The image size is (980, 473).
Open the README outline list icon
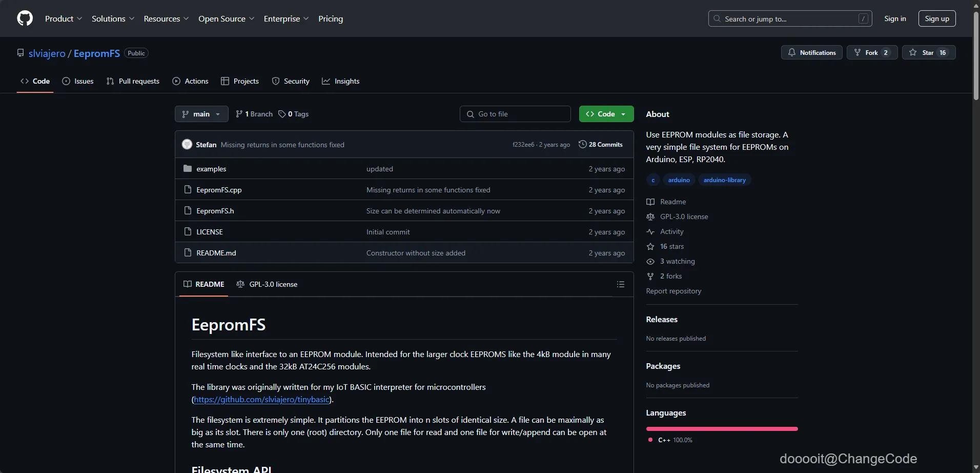[621, 284]
